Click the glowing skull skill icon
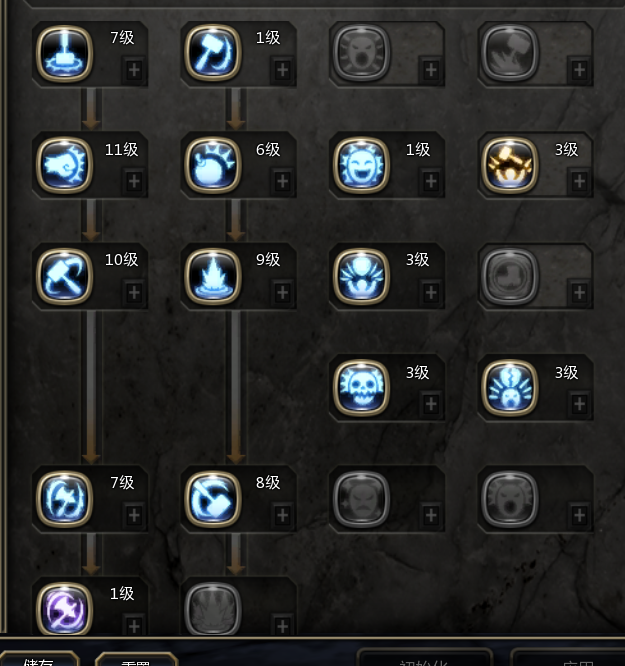This screenshot has height=666, width=625. pos(362,387)
